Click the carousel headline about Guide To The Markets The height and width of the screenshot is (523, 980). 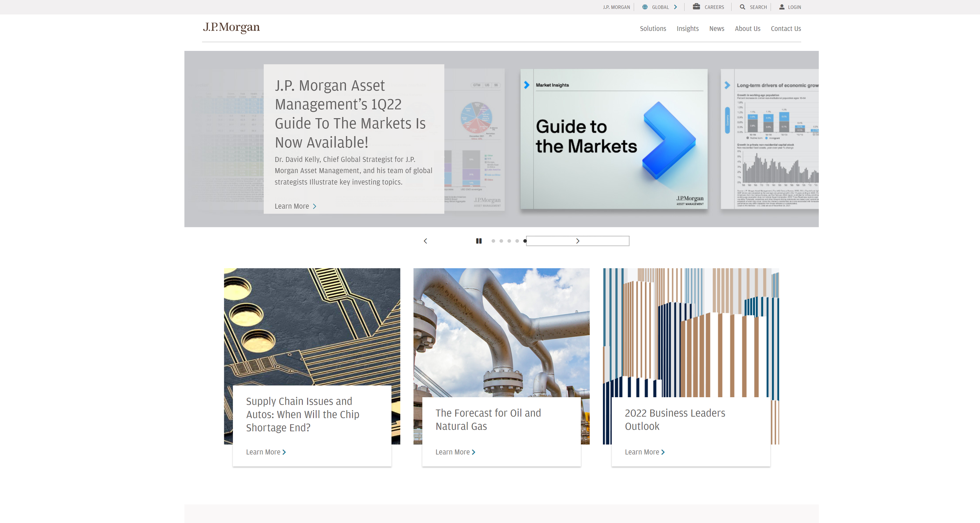click(350, 114)
